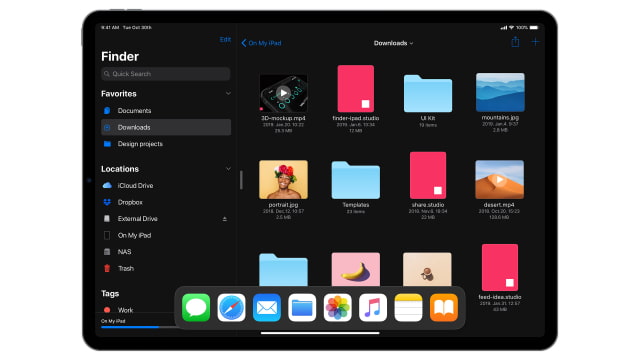Viewport: 640px width, 360px height.
Task: Check battery status icon
Action: click(534, 28)
